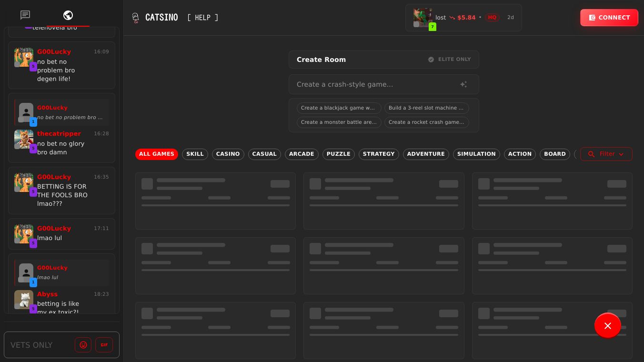Open G00Lucky's username on the 16:09 message
The width and height of the screenshot is (644, 362).
click(54, 52)
